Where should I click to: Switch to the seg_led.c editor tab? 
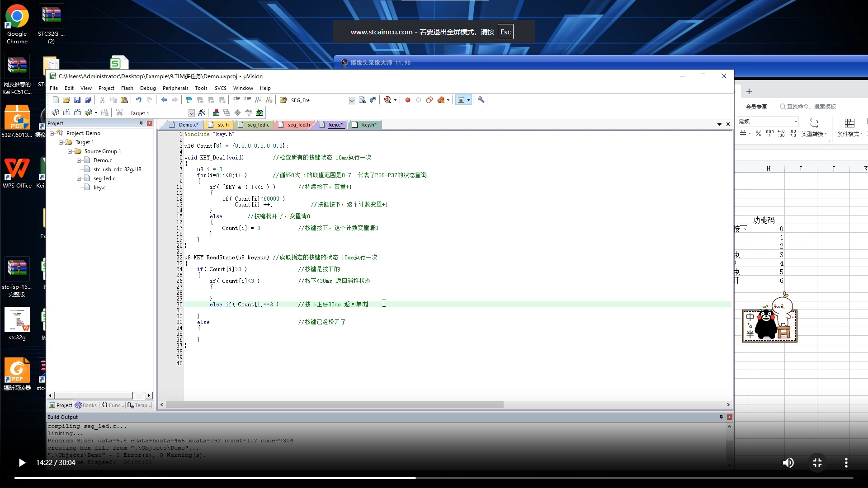pyautogui.click(x=254, y=125)
